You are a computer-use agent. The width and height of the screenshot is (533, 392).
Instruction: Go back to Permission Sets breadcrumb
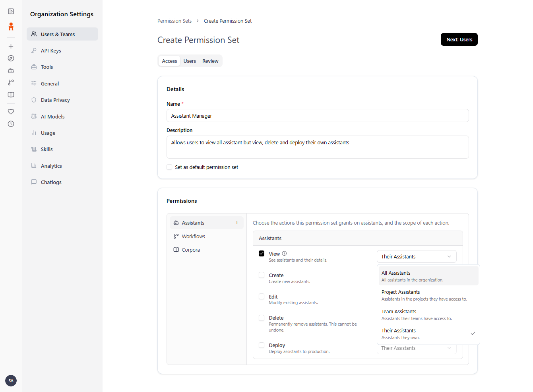click(x=174, y=21)
